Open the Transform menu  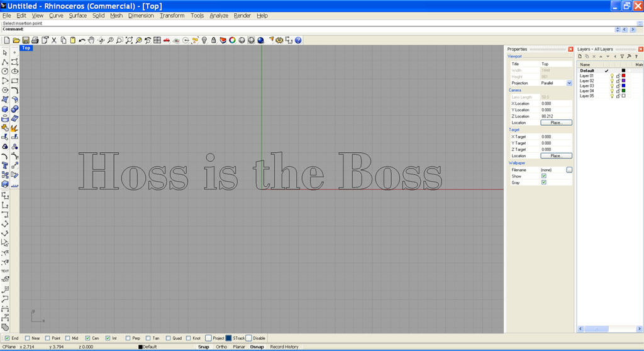(x=172, y=16)
